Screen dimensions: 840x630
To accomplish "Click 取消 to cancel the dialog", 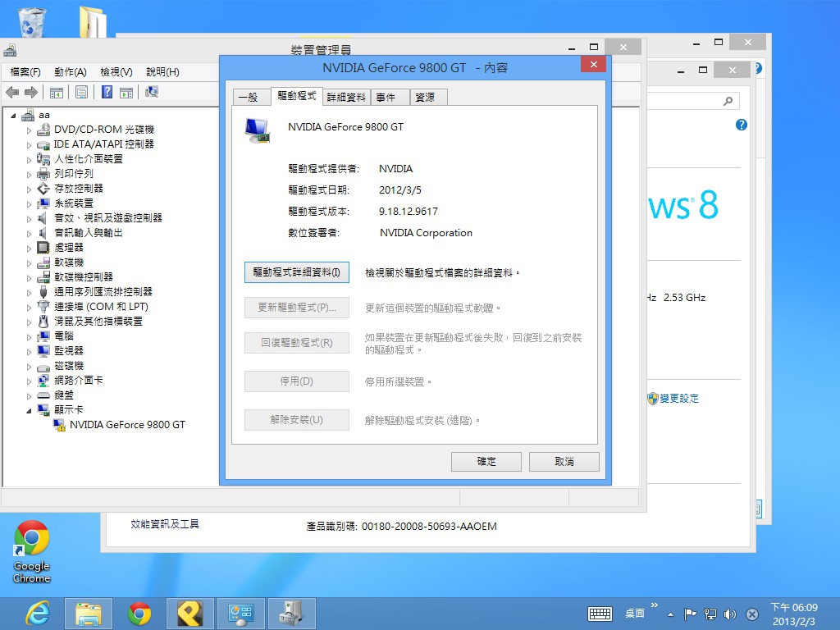I will [564, 461].
